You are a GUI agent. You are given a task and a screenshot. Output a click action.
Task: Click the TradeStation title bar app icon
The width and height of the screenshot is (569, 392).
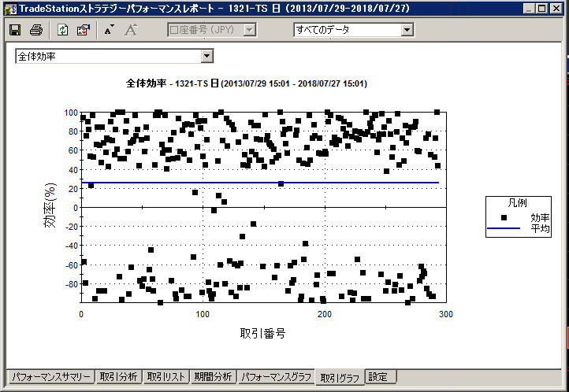pyautogui.click(x=10, y=9)
